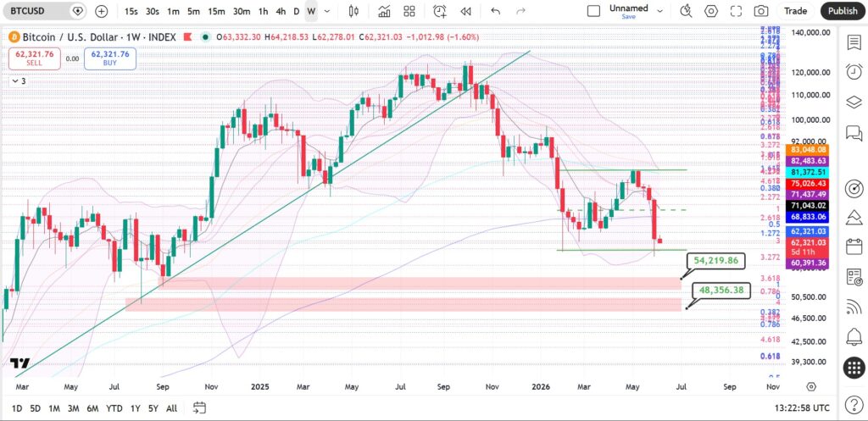
Task: Open Notifications bell icon
Action: pos(854,335)
